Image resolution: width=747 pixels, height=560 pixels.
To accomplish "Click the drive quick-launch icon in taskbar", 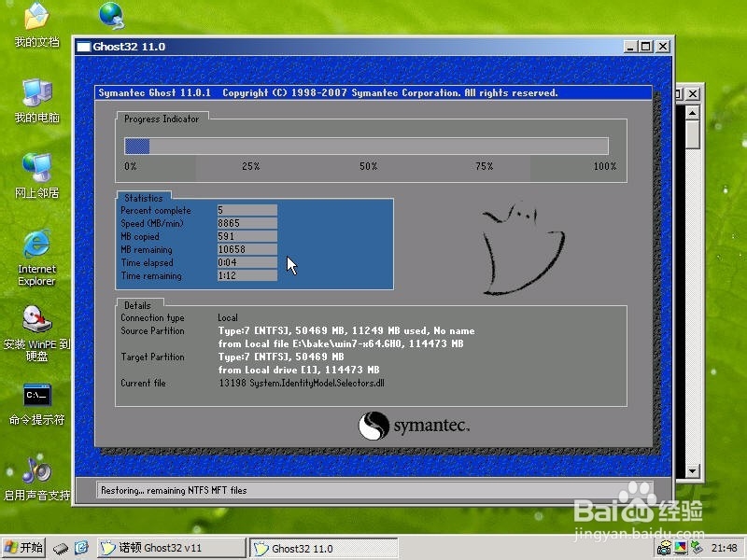I will tap(61, 548).
